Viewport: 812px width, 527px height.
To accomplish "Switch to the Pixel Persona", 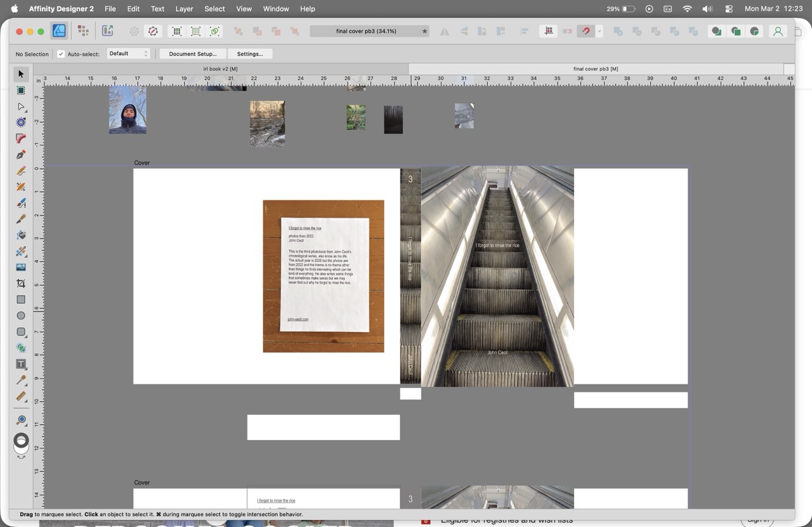I will pyautogui.click(x=83, y=31).
